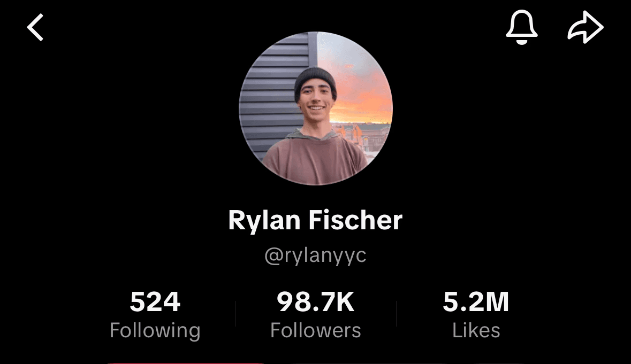Share this profile using the arrow icon
The height and width of the screenshot is (364, 631).
click(586, 27)
